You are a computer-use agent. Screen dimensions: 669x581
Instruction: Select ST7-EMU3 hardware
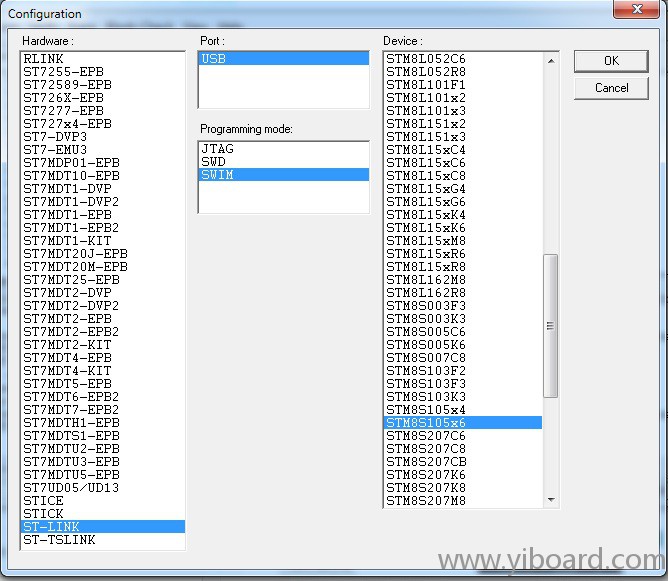(103, 150)
